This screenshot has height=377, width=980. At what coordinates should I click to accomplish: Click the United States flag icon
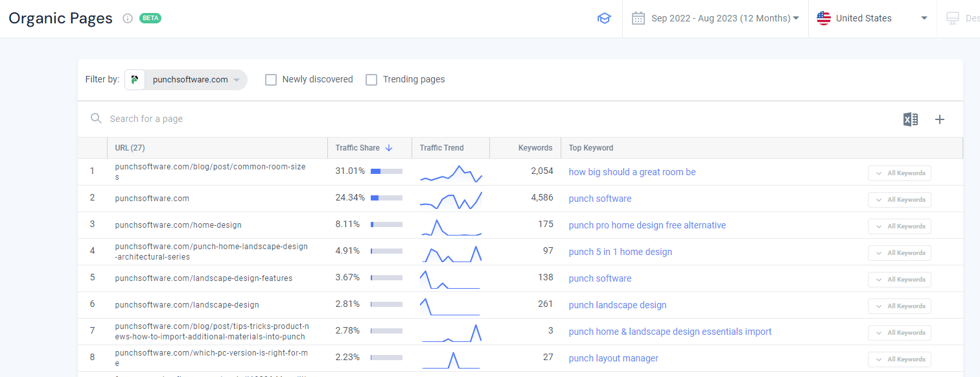[x=824, y=18]
